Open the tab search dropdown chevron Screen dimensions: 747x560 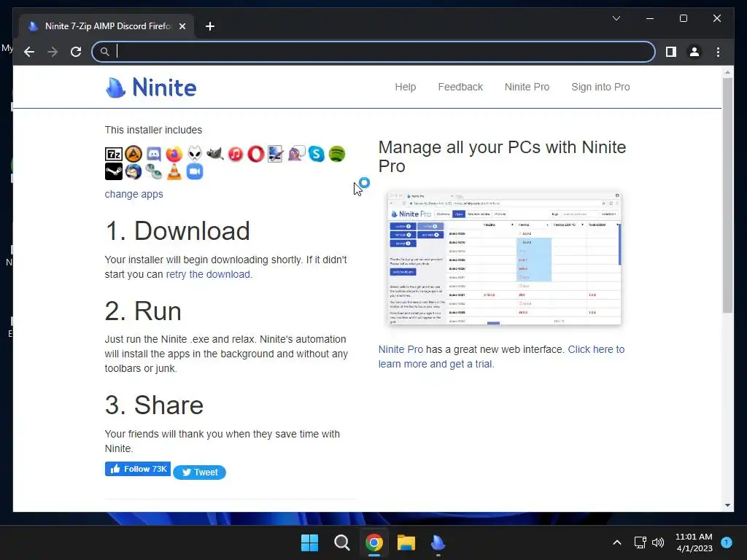coord(616,18)
